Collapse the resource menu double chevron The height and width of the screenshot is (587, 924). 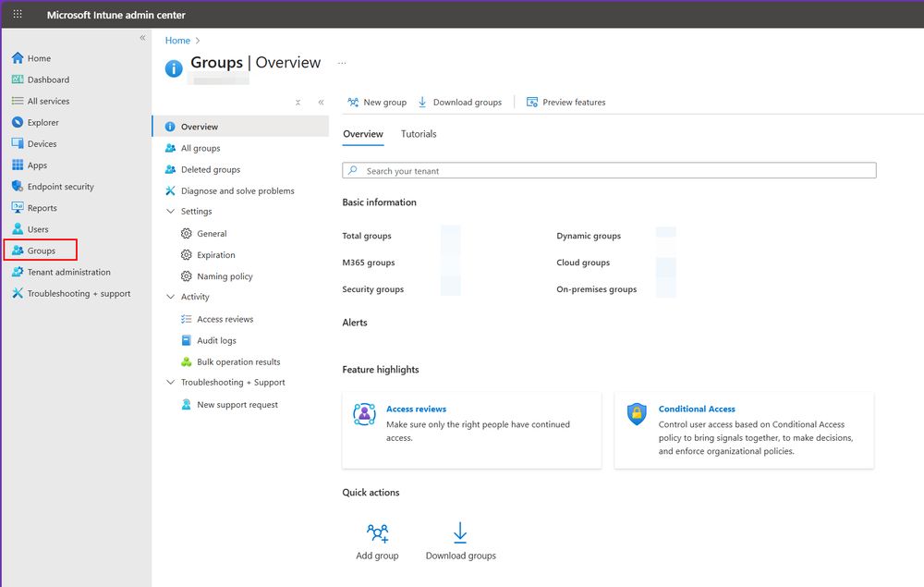pos(322,102)
